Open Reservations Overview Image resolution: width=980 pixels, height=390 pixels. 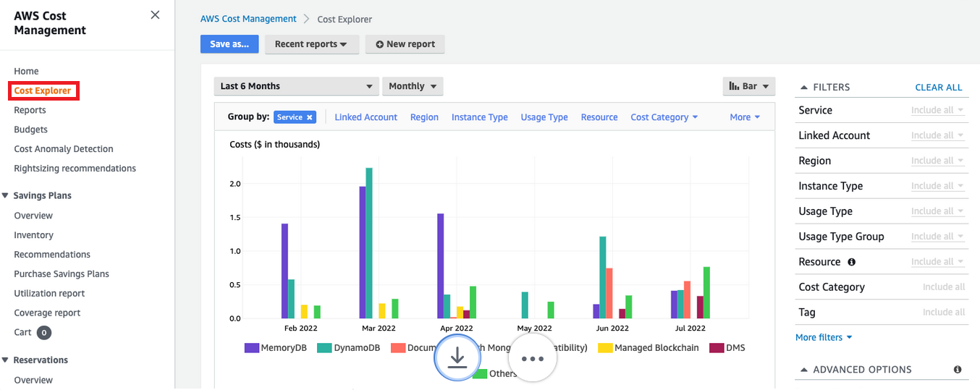click(33, 380)
